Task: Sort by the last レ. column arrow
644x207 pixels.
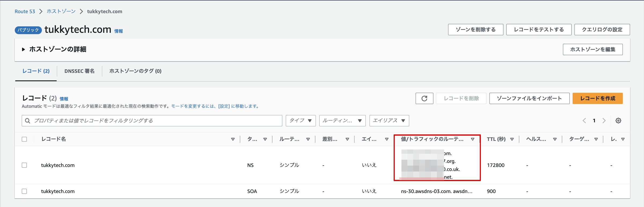Action: [623, 139]
